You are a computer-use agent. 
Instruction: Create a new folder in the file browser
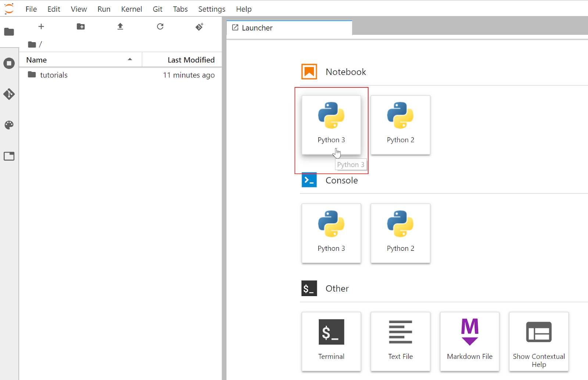(x=80, y=26)
